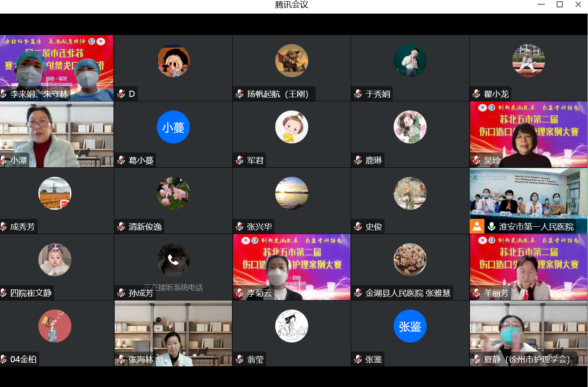Click the muted mic icon beside 瞿小龙
Image resolution: width=588 pixels, height=387 pixels.
pos(477,94)
